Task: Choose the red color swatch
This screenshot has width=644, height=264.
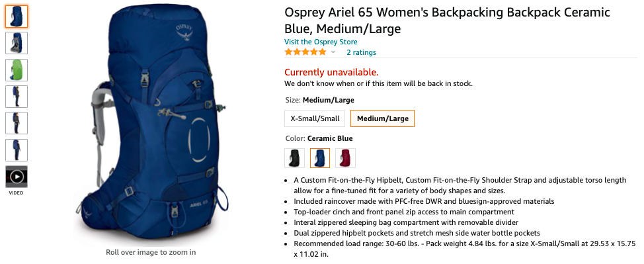Action: (x=345, y=158)
